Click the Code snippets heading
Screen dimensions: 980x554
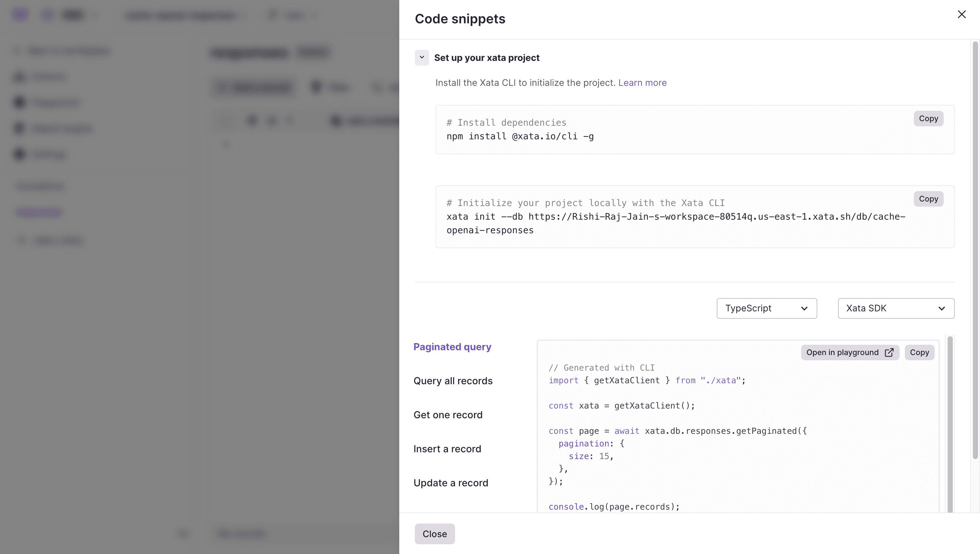[460, 19]
